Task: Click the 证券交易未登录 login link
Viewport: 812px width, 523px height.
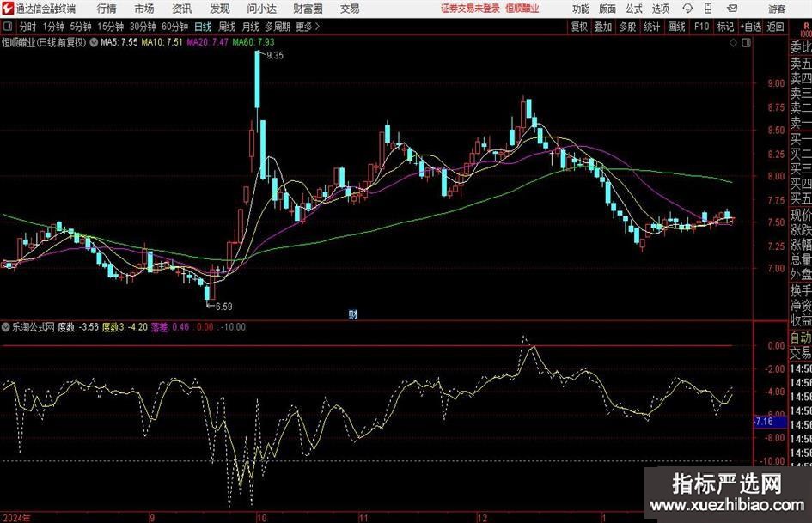Action: (470, 9)
